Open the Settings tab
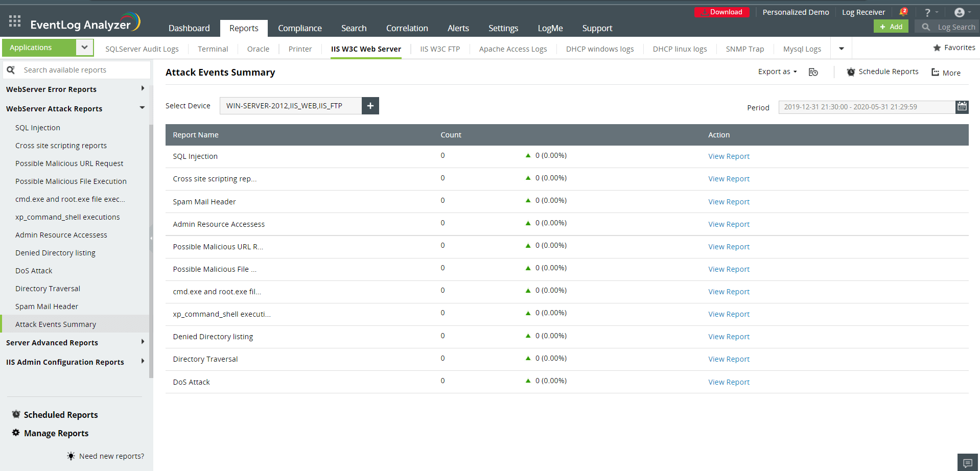The width and height of the screenshot is (980, 471). 503,28
